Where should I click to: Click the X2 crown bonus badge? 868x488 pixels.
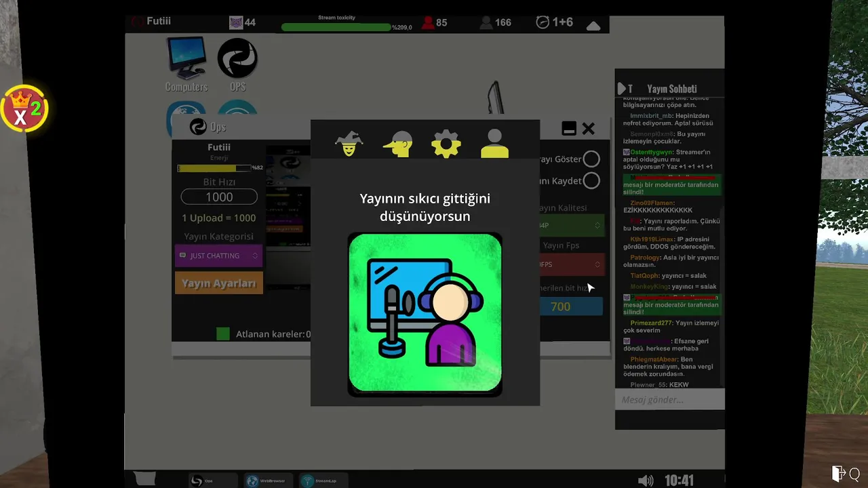tap(24, 108)
